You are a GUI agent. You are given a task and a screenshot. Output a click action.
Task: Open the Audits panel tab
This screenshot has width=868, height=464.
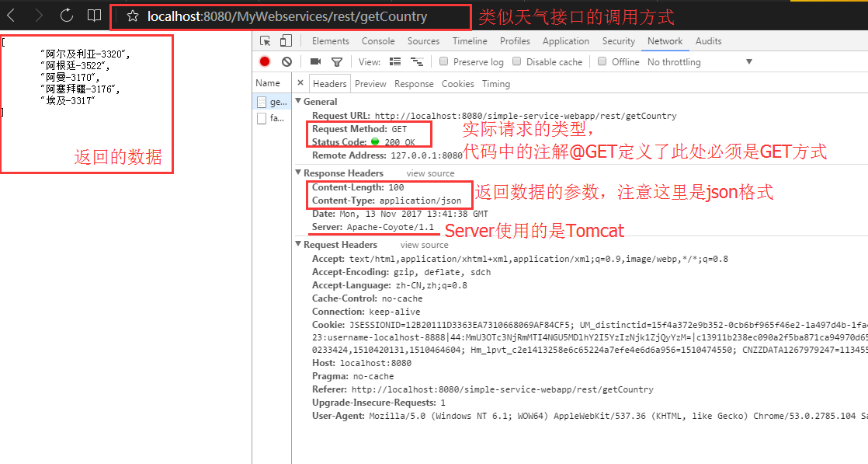point(709,41)
